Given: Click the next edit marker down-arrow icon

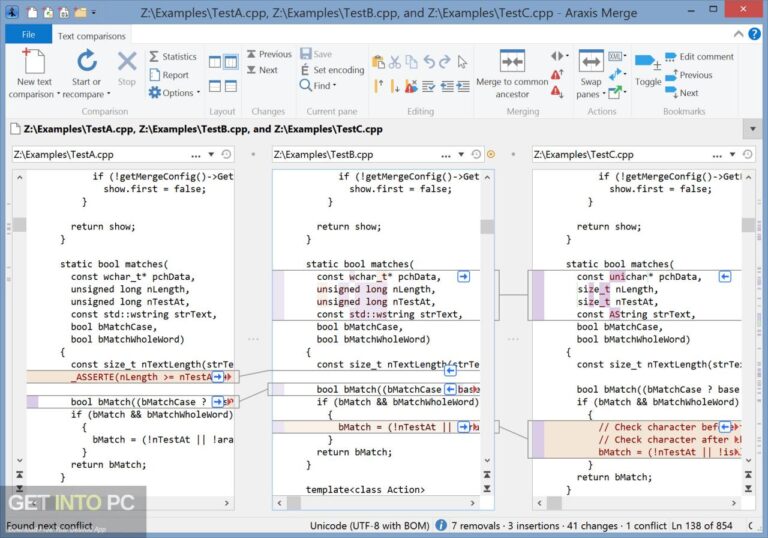Looking at the screenshot, I should point(395,86).
